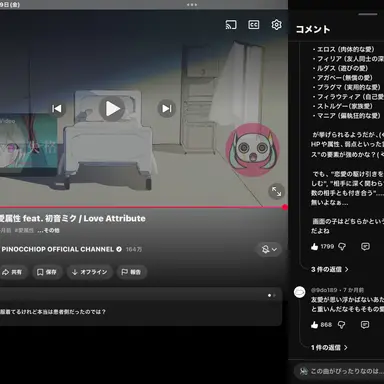This screenshot has height=384, width=384.
Task: Click the 共有 share button
Action: click(12, 272)
